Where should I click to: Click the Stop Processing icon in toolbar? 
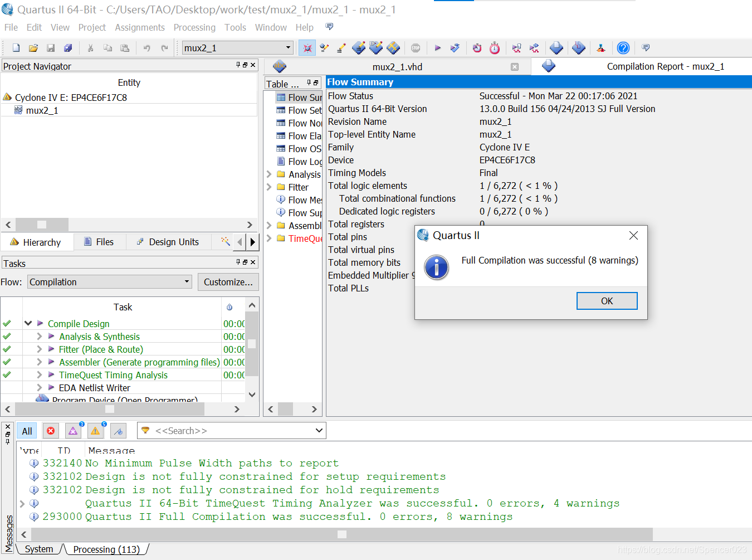pos(416,48)
